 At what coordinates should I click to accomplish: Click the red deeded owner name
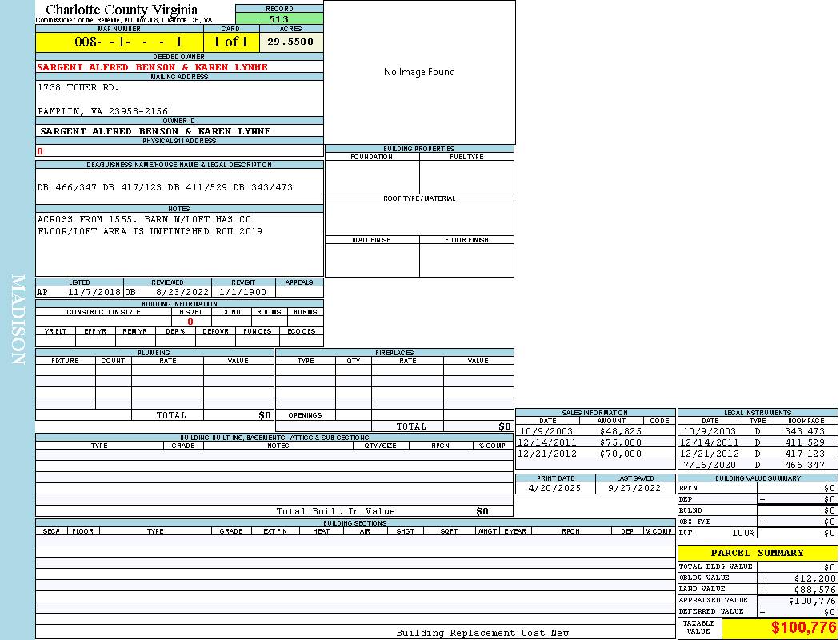152,67
